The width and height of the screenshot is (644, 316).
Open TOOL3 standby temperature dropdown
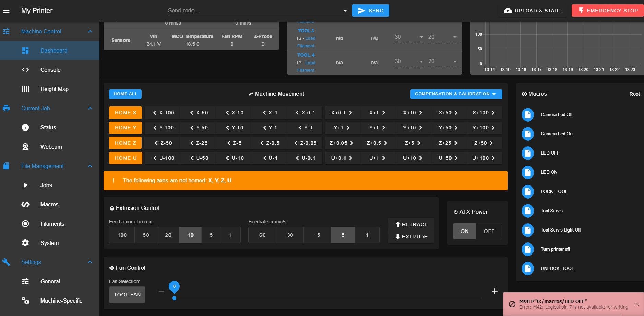point(455,37)
